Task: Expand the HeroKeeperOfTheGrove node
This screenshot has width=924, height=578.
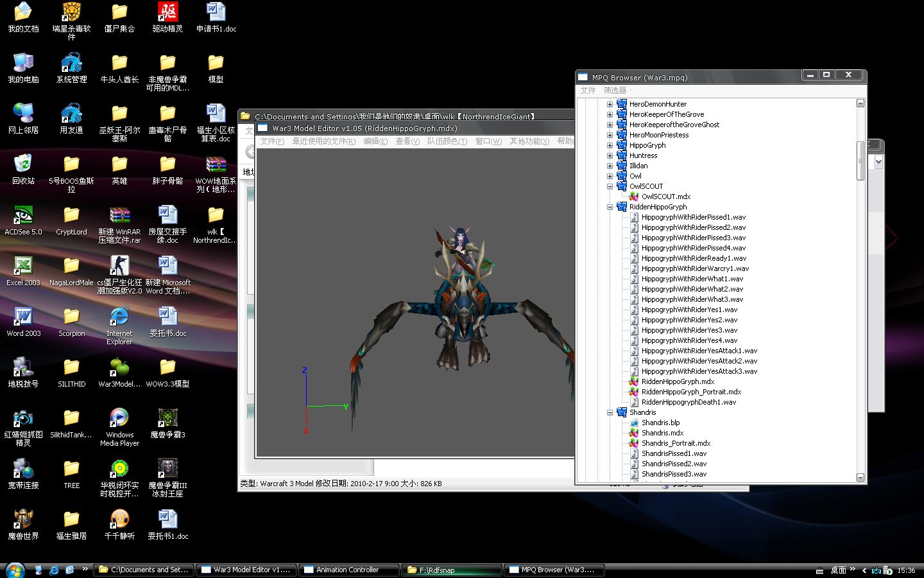Action: 610,114
